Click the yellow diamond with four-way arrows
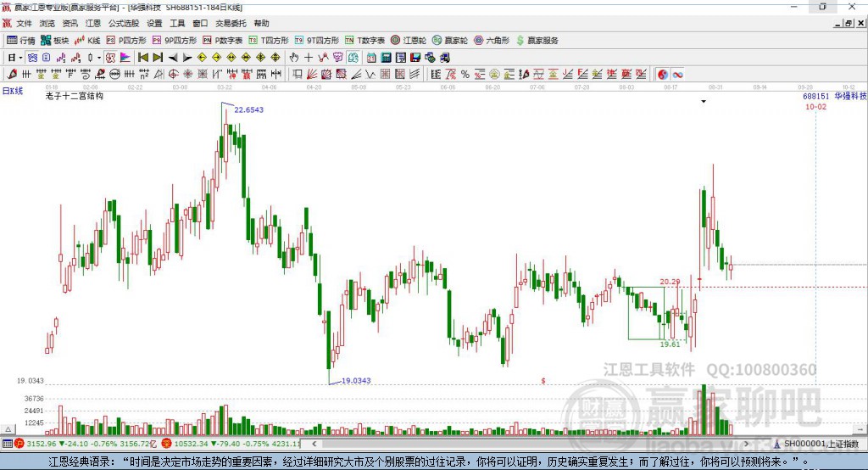 pos(261,58)
